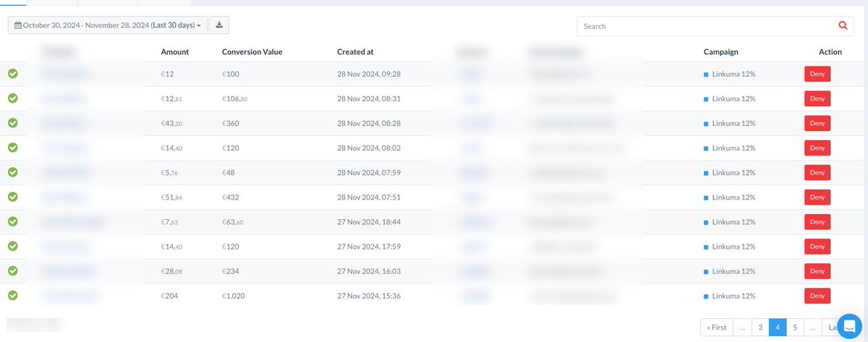Click blue campaign color dot in 09:28 row

click(x=706, y=74)
